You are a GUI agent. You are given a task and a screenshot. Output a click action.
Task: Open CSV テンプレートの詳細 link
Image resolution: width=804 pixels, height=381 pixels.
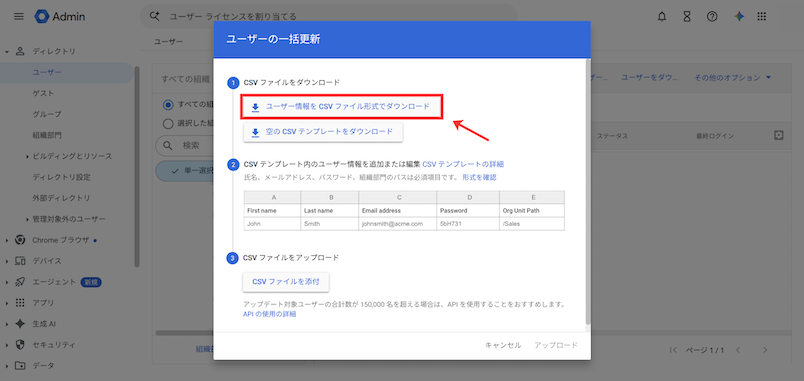pos(463,165)
